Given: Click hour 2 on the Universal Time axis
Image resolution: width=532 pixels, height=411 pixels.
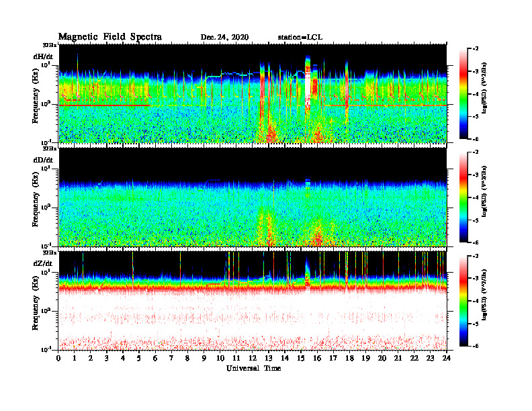Looking at the screenshot, I should [x=91, y=359].
